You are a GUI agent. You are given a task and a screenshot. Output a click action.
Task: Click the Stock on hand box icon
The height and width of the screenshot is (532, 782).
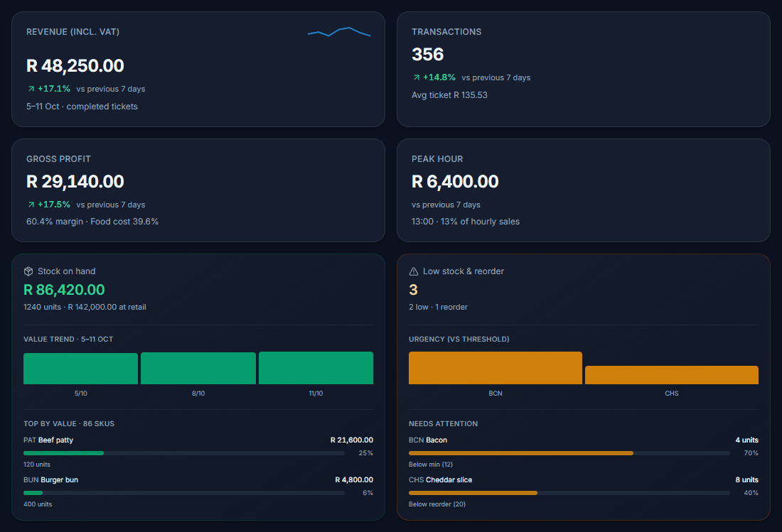28,271
